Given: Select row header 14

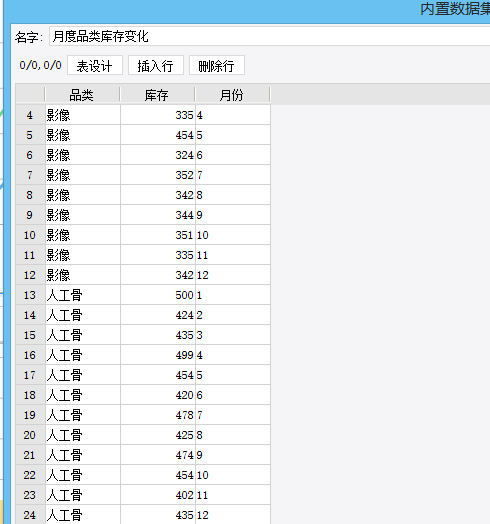Looking at the screenshot, I should click(30, 315).
